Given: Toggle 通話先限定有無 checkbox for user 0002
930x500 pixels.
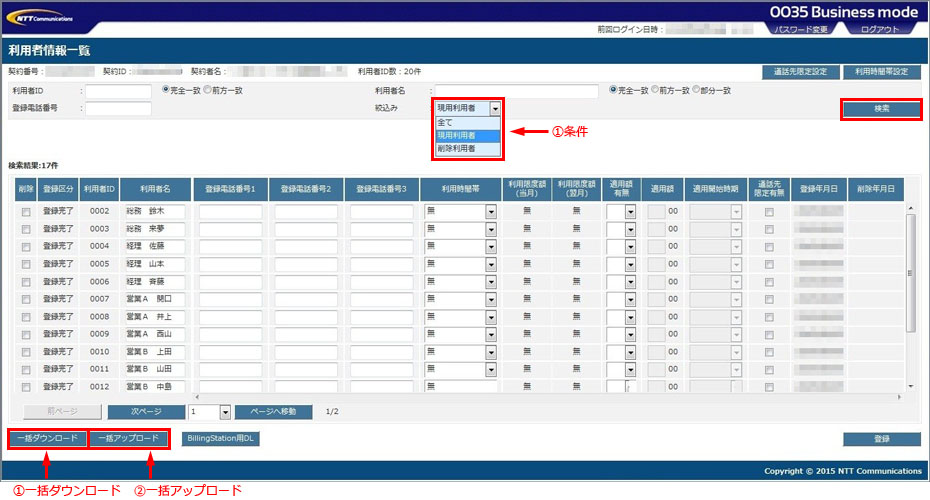Looking at the screenshot, I should [768, 212].
